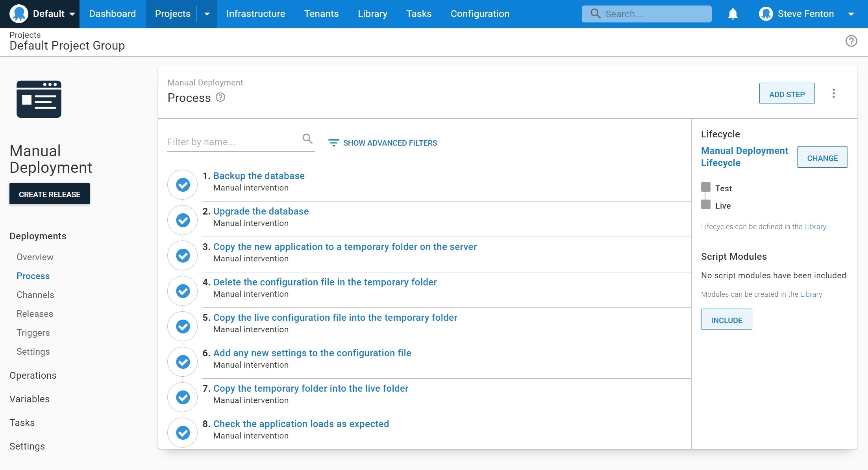Click the help icon next to Process heading
This screenshot has height=470, width=868.
coord(220,97)
